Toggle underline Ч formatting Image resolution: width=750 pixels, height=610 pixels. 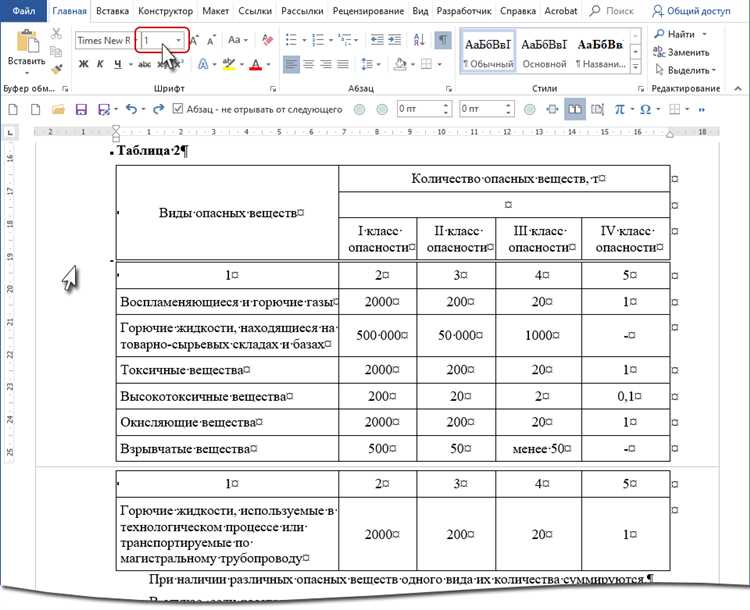pyautogui.click(x=118, y=64)
